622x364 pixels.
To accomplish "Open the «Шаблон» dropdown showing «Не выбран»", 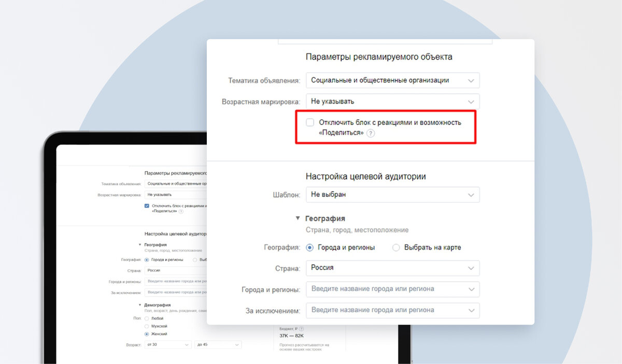I will point(392,195).
